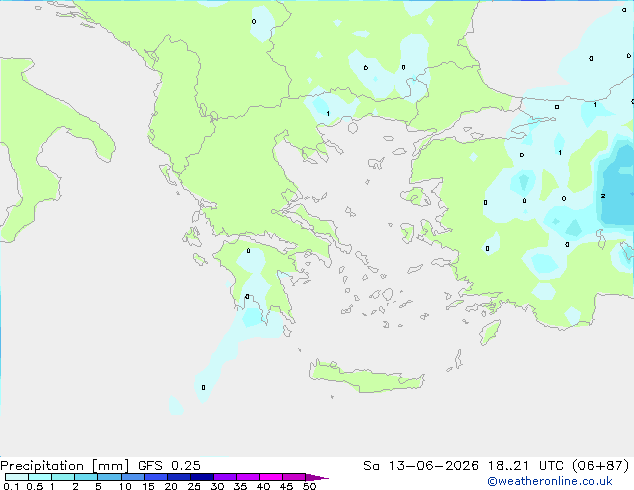Click the '25' legend scale label
This screenshot has width=634, height=490.
194,486
